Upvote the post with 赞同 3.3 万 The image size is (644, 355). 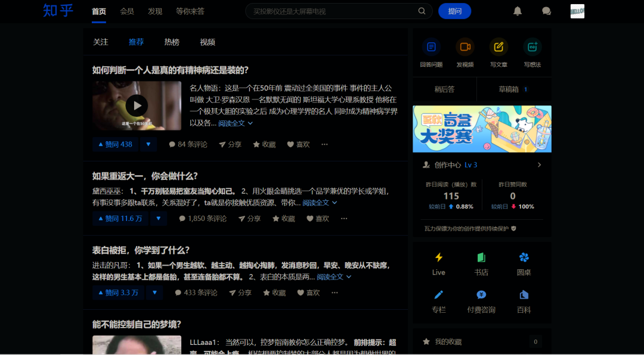[118, 292]
